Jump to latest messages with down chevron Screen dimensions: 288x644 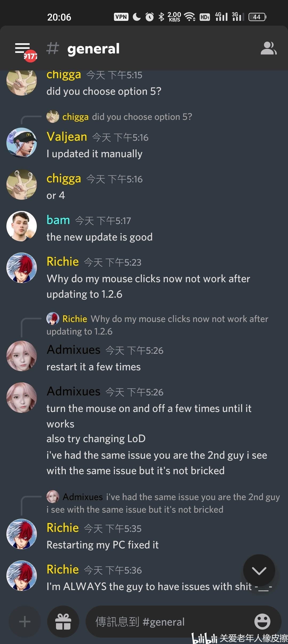[259, 570]
